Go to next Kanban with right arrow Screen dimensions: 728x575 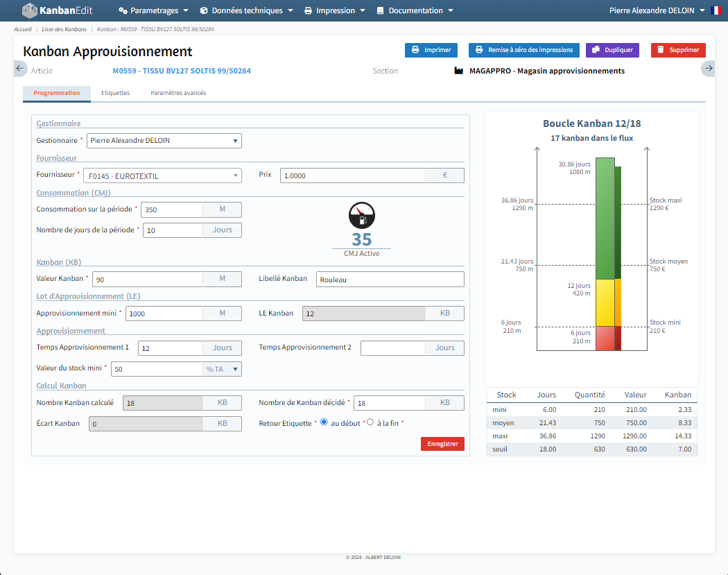pos(708,68)
